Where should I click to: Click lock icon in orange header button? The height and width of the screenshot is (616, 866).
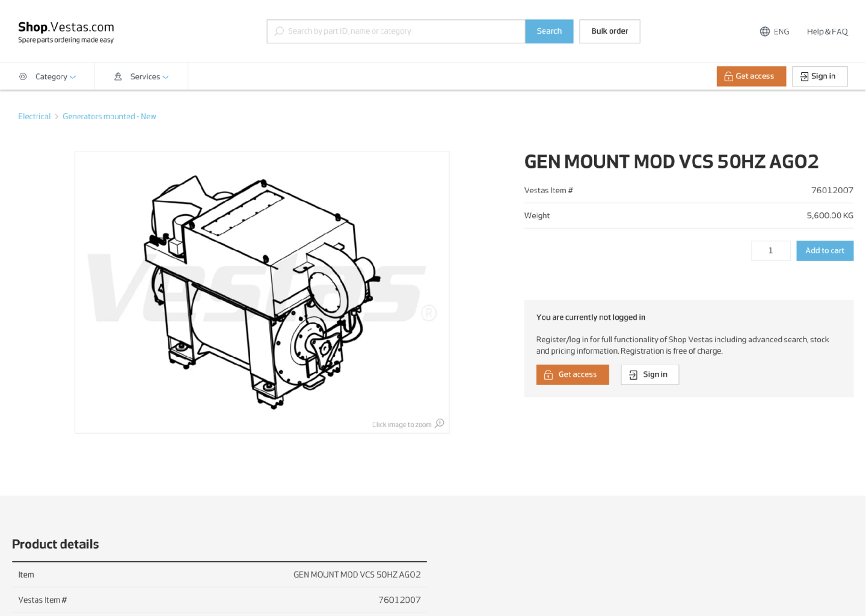click(728, 76)
